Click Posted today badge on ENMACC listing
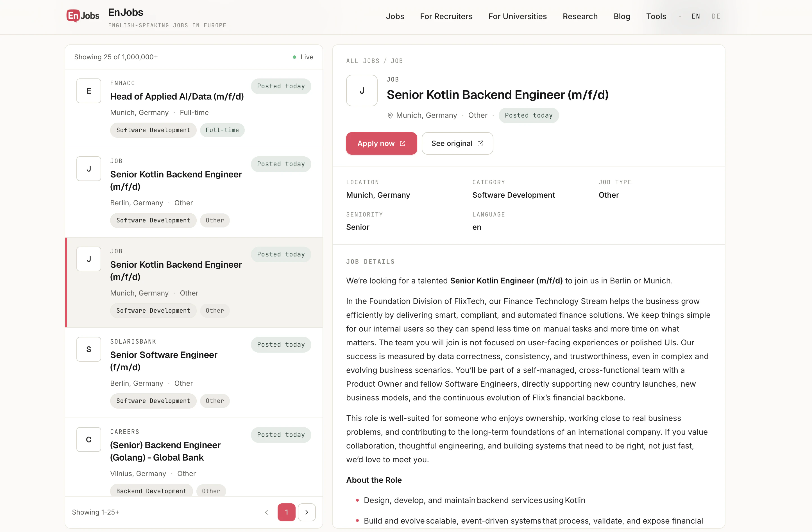812x532 pixels. [x=281, y=86]
